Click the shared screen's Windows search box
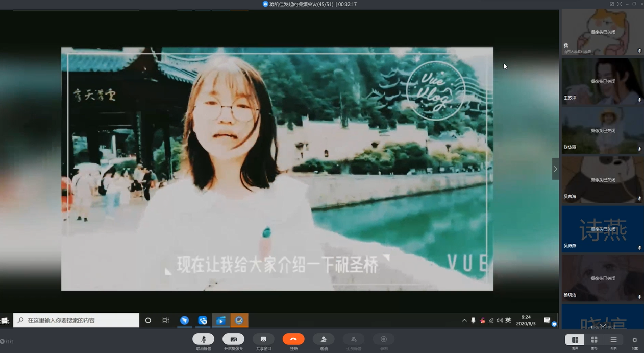The image size is (644, 353). click(77, 320)
